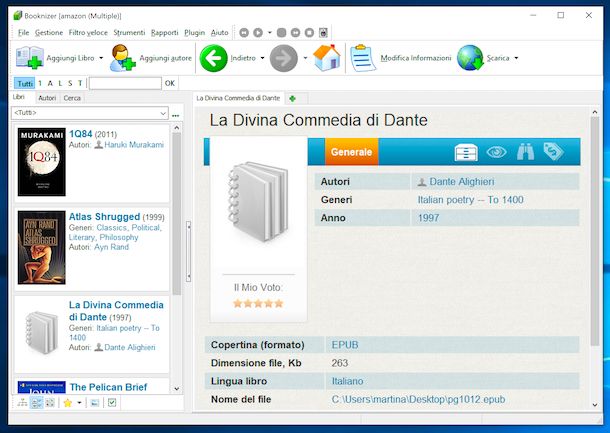610x433 pixels.
Task: Click the price tag icon
Action: (x=554, y=151)
